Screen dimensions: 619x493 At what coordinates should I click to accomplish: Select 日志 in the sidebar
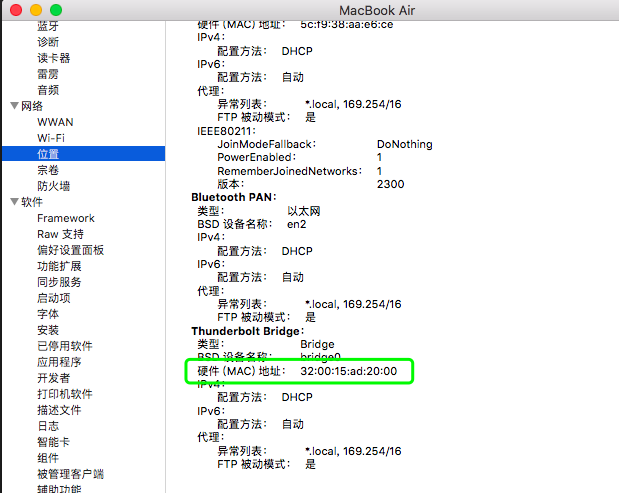(48, 426)
